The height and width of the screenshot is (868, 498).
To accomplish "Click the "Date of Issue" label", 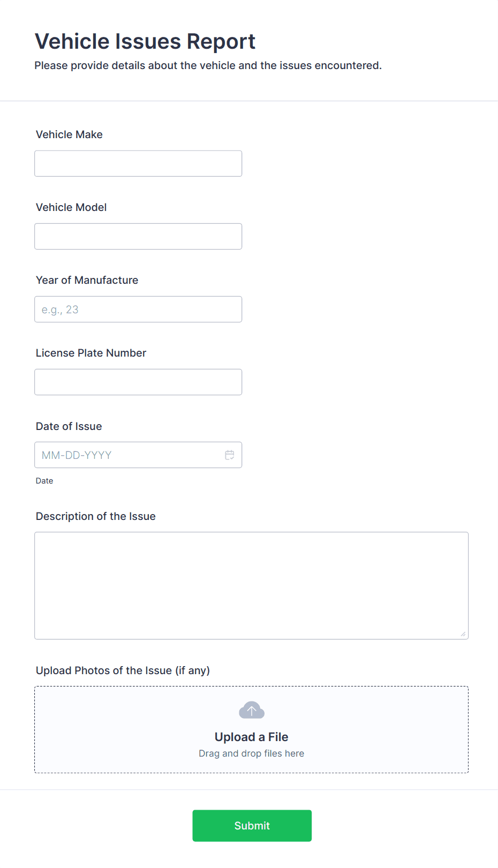I will (69, 427).
